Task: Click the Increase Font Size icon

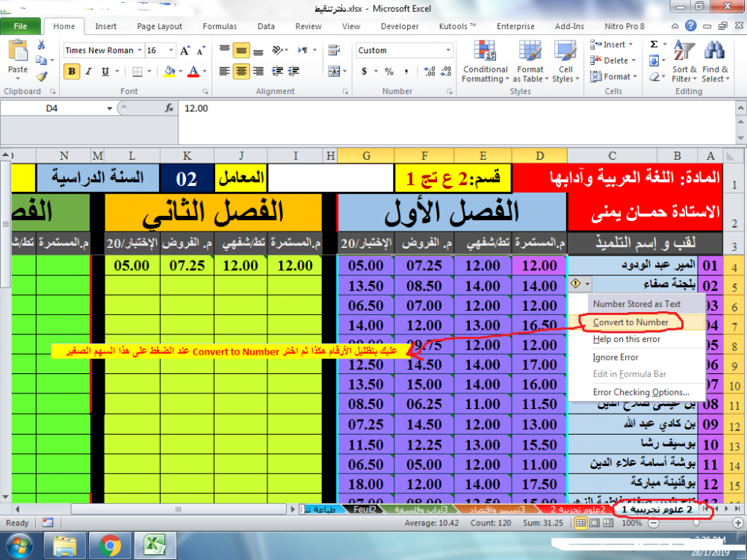Action: (186, 51)
